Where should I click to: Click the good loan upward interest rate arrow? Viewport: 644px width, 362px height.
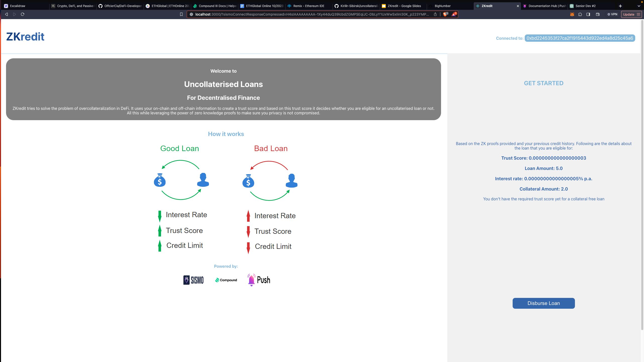(160, 215)
